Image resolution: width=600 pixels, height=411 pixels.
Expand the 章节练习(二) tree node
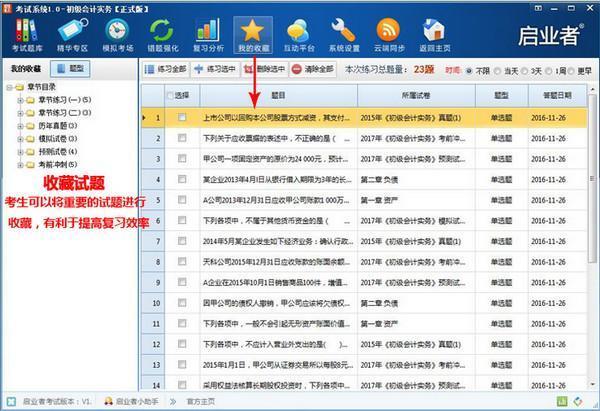coord(20,113)
